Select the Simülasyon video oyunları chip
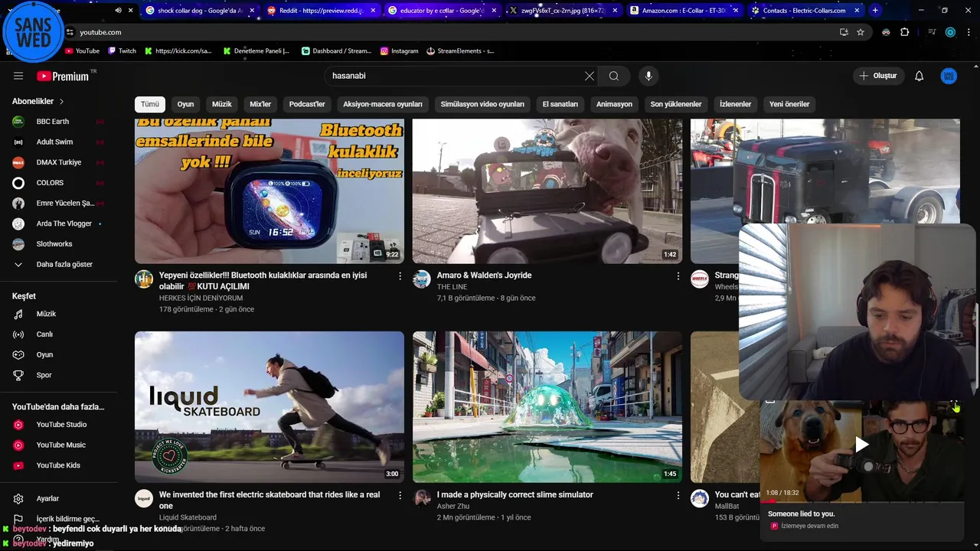Viewport: 980px width, 551px height. pyautogui.click(x=482, y=104)
